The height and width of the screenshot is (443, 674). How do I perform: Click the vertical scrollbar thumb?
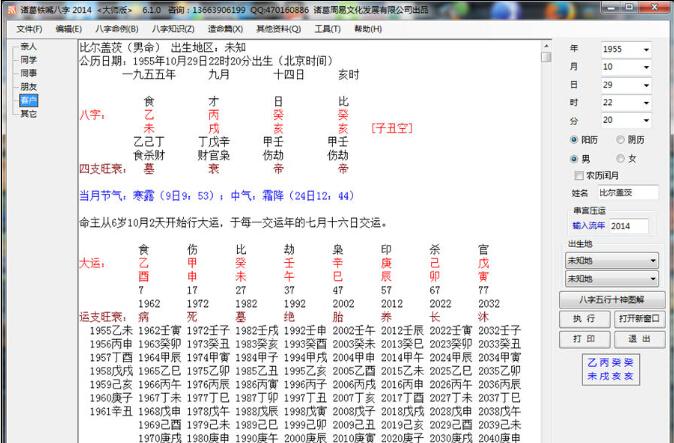pos(546,57)
